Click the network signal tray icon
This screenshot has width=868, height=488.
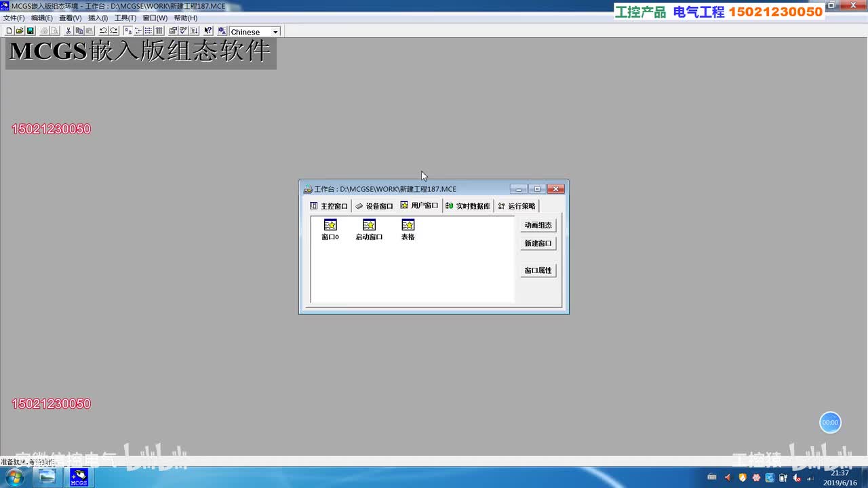[810, 478]
